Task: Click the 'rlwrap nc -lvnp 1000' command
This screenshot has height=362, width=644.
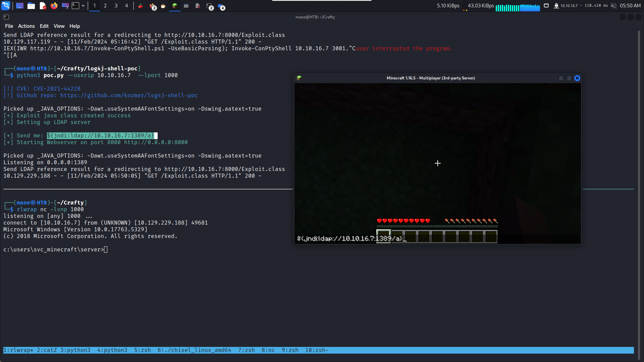Action: [x=50, y=209]
